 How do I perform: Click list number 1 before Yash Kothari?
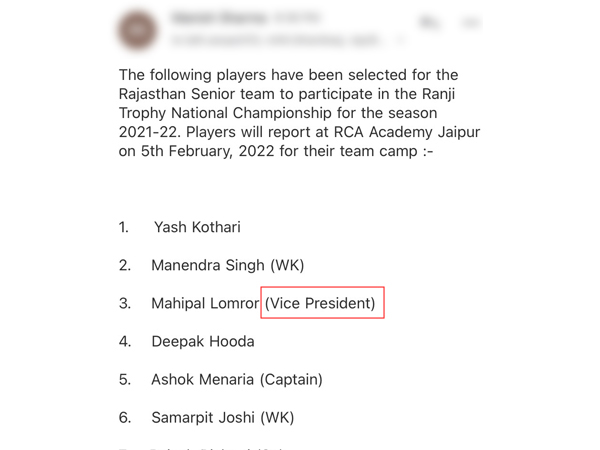tap(124, 227)
